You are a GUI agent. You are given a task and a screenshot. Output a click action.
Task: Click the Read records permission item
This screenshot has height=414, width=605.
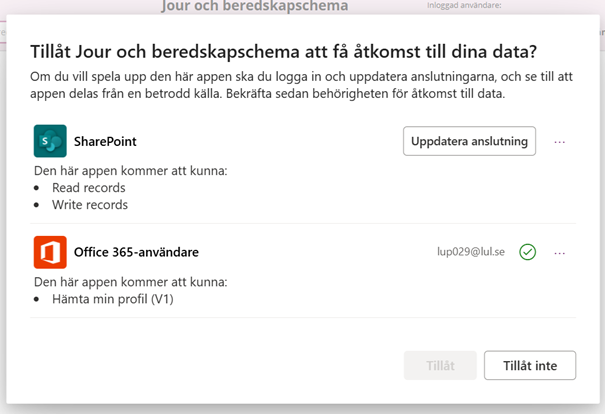coord(89,188)
